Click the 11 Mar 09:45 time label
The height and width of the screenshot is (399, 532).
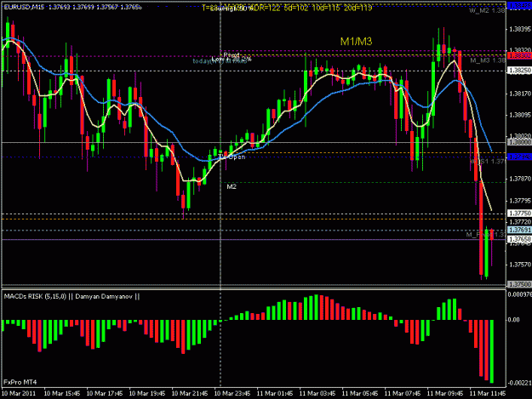[445, 393]
